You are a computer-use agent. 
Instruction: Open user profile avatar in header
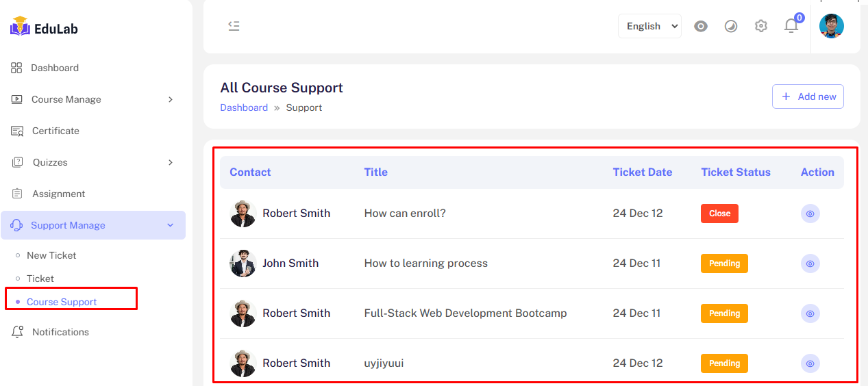831,26
